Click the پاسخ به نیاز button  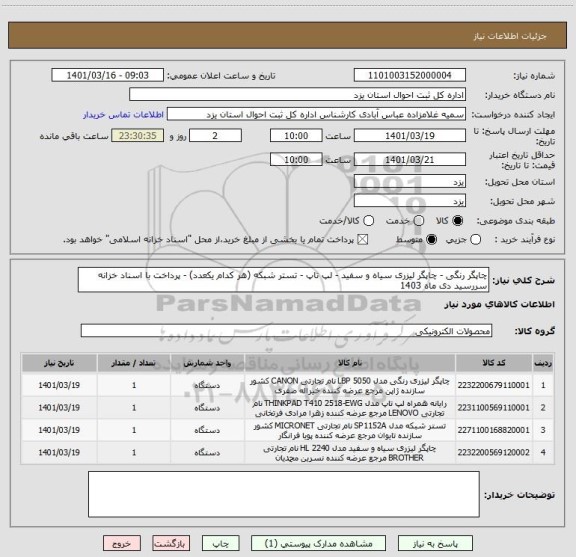pos(435,543)
